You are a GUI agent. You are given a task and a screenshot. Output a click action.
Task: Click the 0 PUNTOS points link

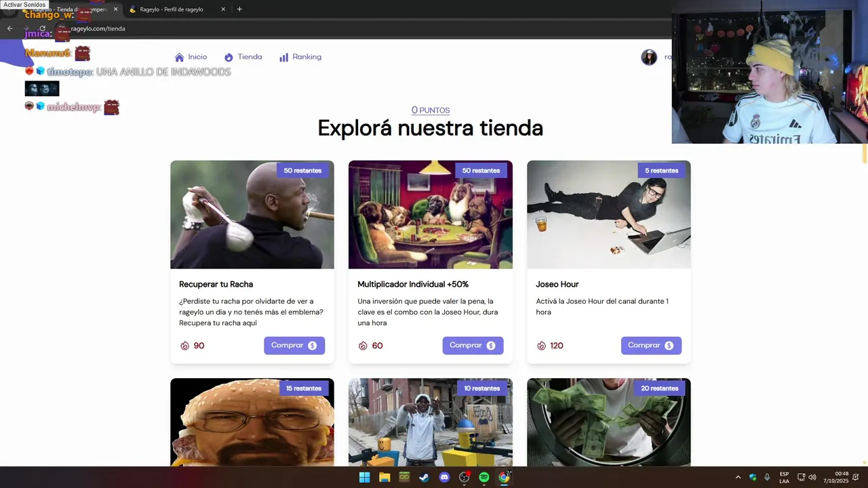[x=431, y=110]
